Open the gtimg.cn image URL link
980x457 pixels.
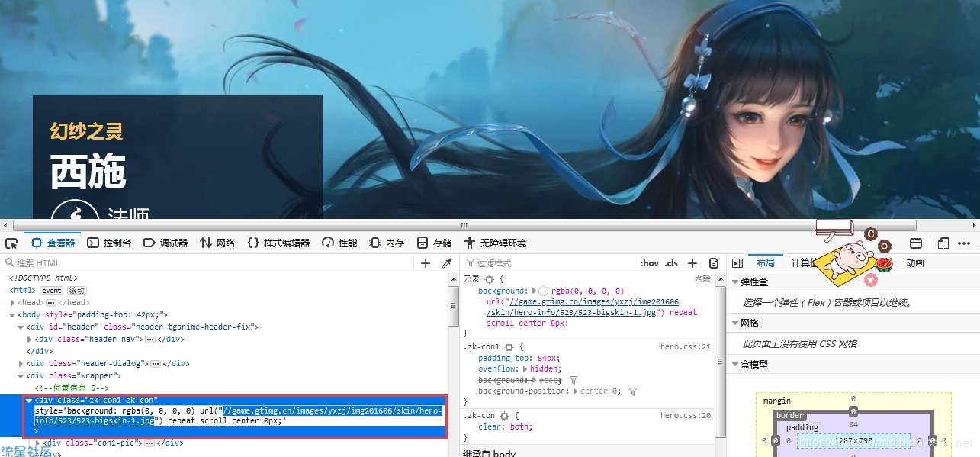(584, 307)
